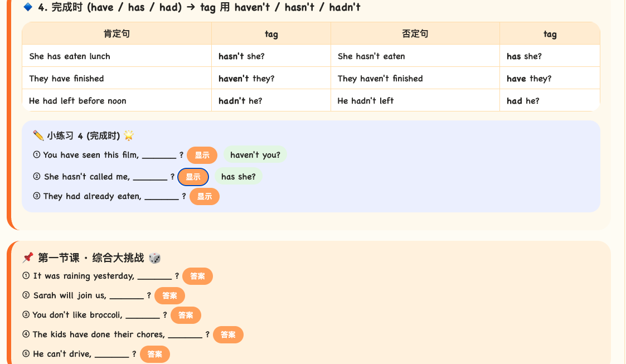626x364 pixels.
Task: Click table cell 'They haven't finished'
Action: point(415,78)
